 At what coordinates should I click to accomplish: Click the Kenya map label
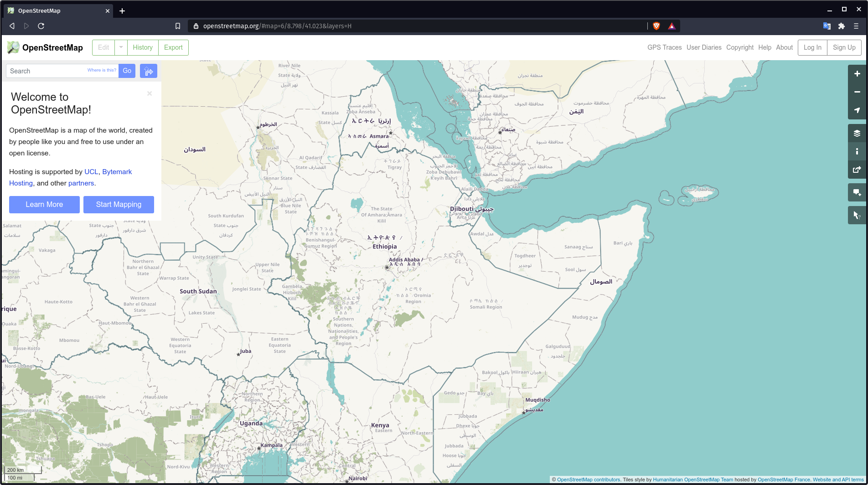pyautogui.click(x=380, y=425)
